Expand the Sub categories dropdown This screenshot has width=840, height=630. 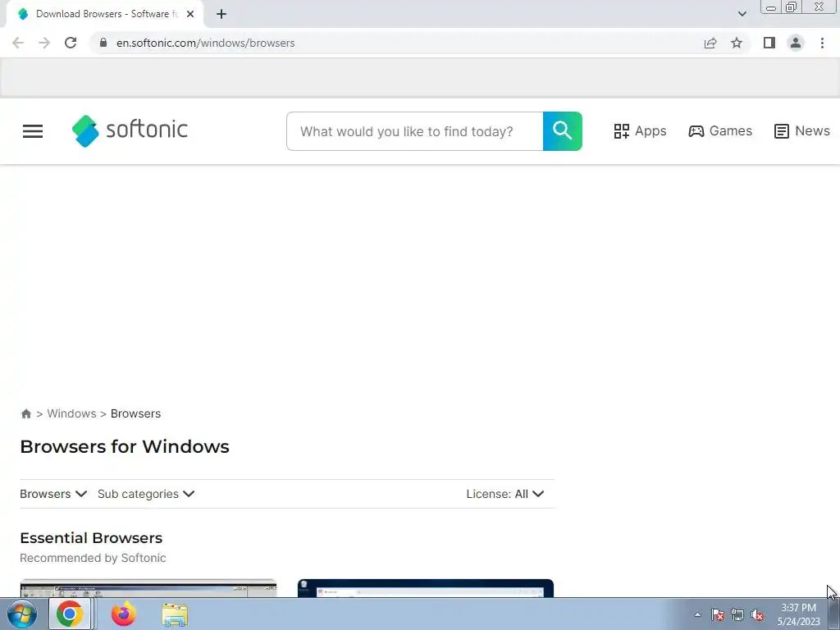(146, 494)
